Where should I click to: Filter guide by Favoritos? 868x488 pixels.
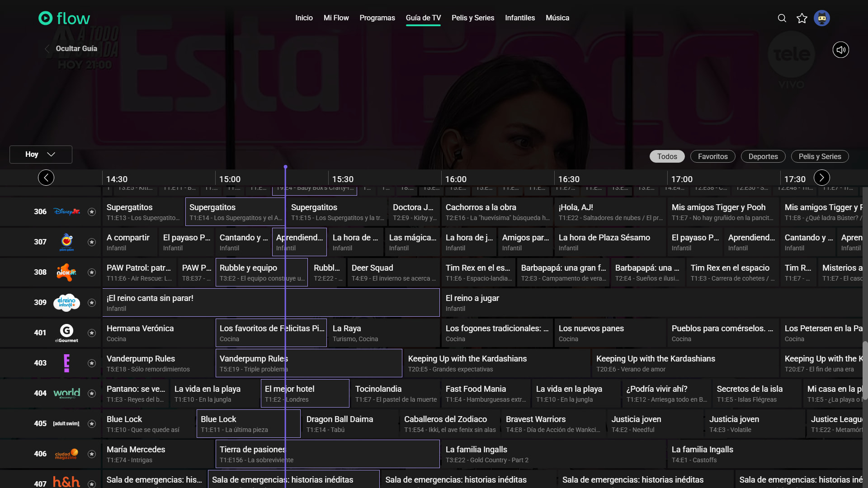tap(713, 156)
